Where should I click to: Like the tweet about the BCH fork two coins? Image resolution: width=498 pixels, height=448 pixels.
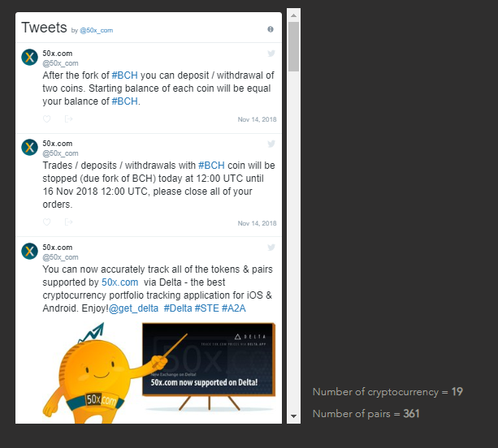pyautogui.click(x=46, y=119)
